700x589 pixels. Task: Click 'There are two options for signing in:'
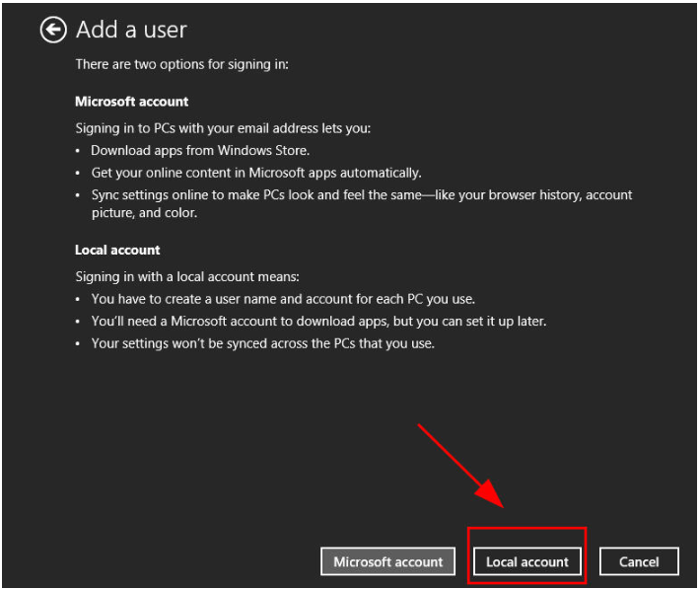pyautogui.click(x=182, y=64)
